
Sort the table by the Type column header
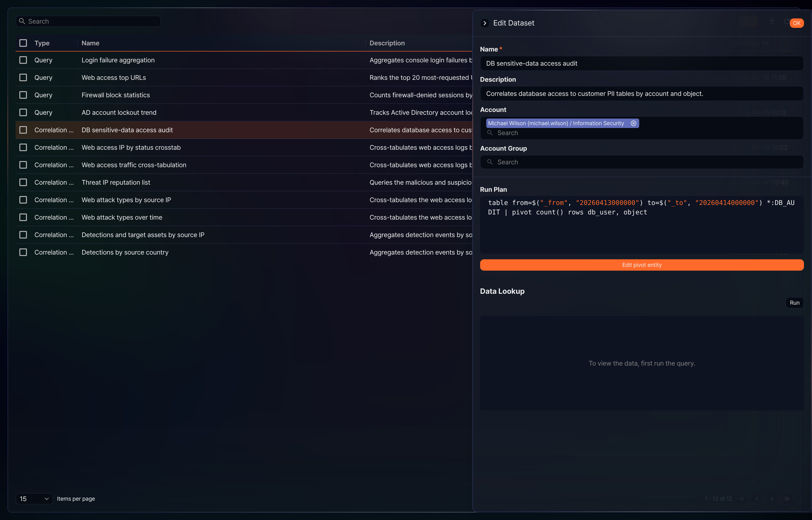coord(42,43)
